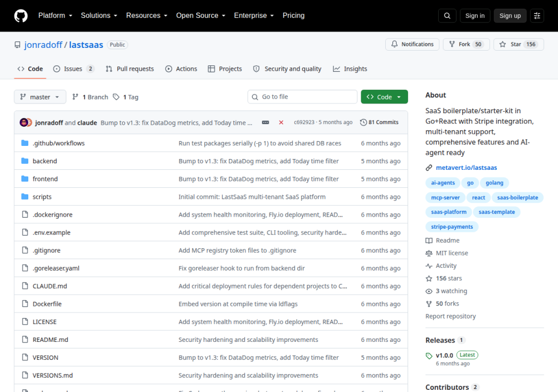Click jonradoff avatar in latest commit row

coord(24,122)
